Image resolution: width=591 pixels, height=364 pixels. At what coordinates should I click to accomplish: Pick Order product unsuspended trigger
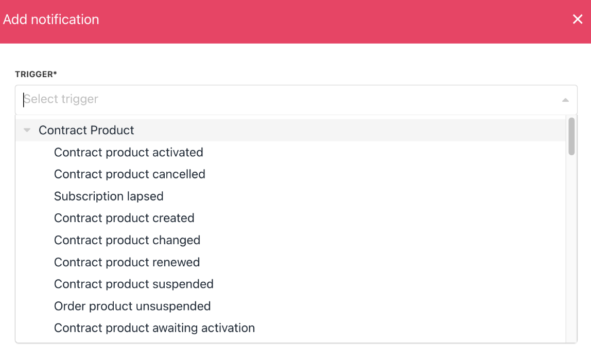pyautogui.click(x=132, y=306)
